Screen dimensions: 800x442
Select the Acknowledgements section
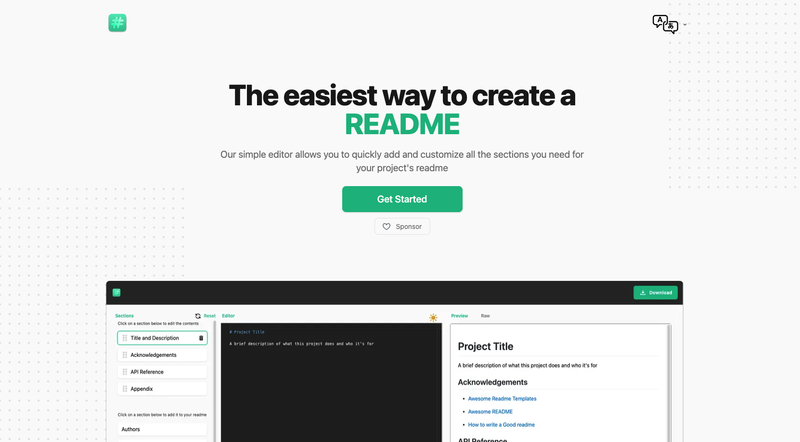(x=162, y=355)
